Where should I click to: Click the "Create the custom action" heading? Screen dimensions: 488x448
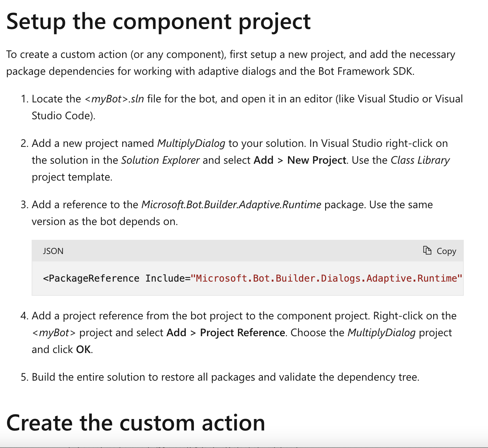click(x=136, y=423)
